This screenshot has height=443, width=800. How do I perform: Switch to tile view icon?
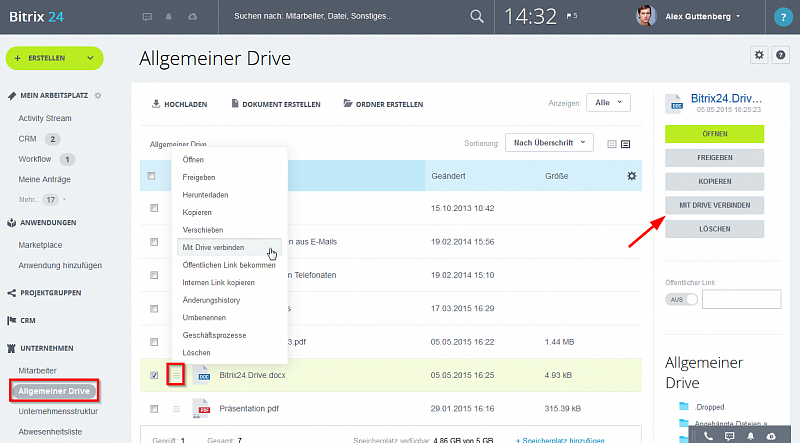click(x=612, y=144)
